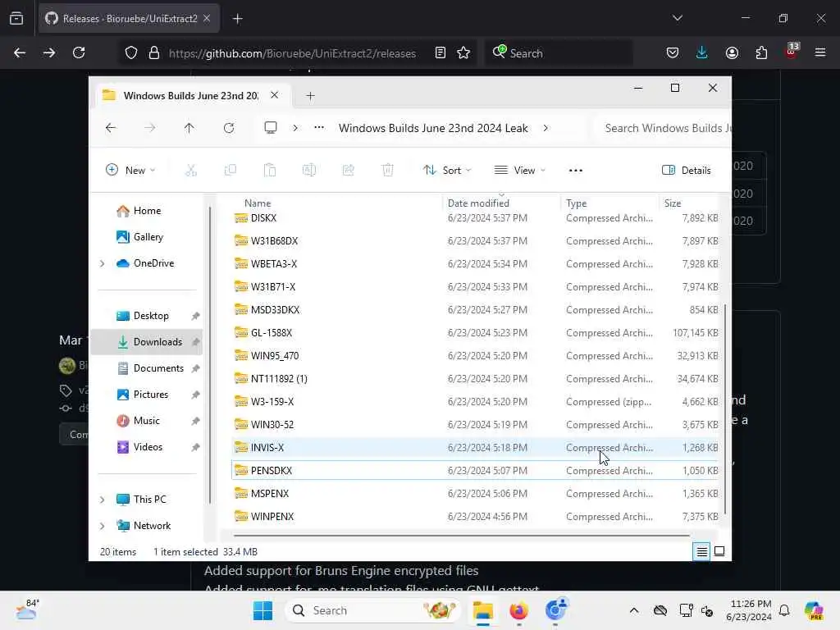
Task: Open Firefox from the taskbar
Action: (518, 610)
